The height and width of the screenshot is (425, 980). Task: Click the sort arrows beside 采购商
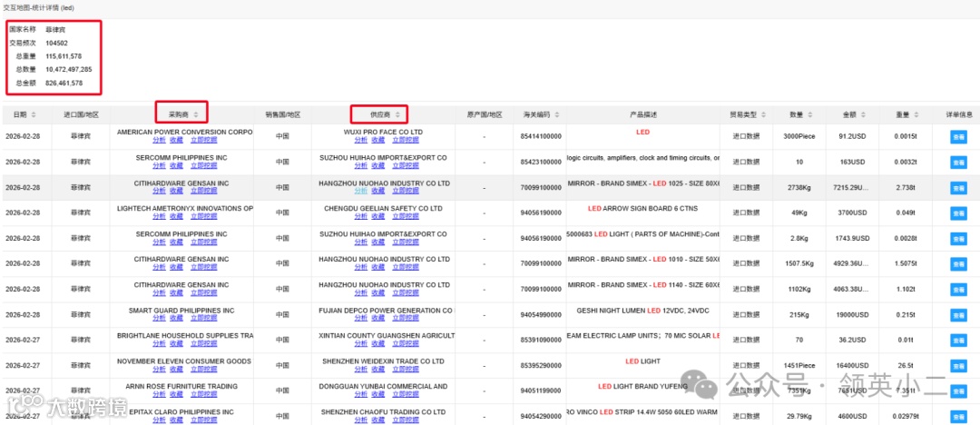[x=196, y=114]
